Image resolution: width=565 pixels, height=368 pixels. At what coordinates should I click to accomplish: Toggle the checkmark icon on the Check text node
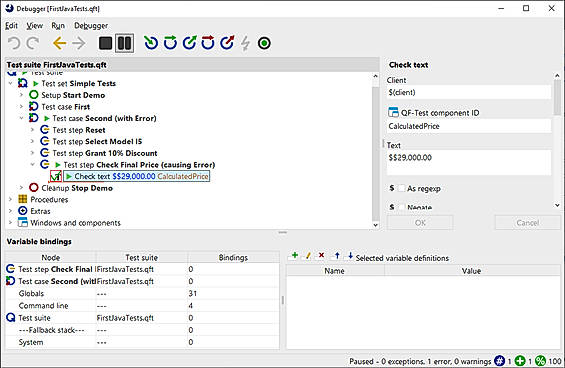(x=56, y=176)
